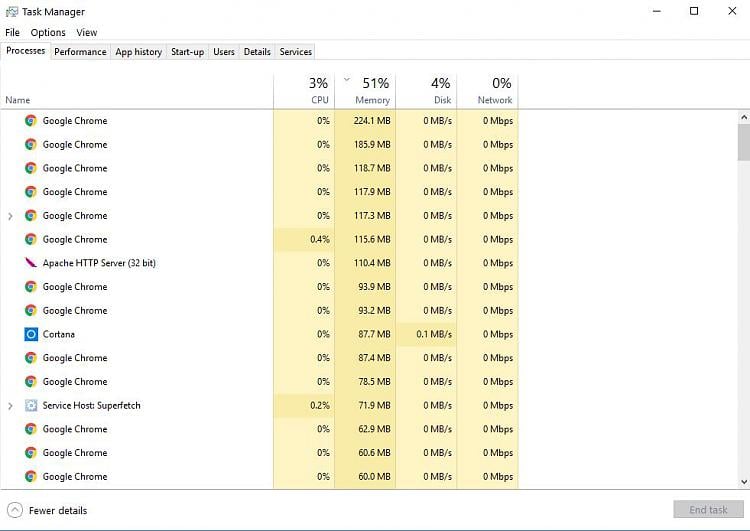Expand the Service Host: Superfetch group
This screenshot has height=531, width=750.
[x=10, y=406]
